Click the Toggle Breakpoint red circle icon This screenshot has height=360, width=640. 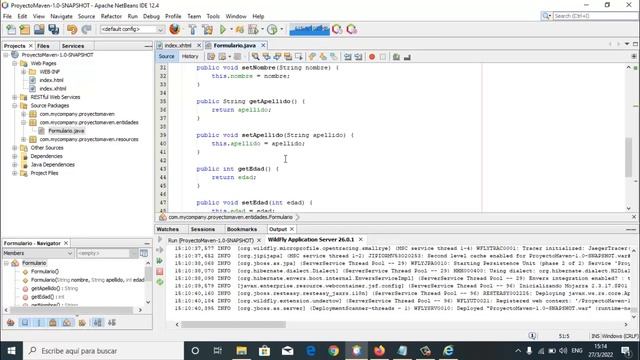372,57
